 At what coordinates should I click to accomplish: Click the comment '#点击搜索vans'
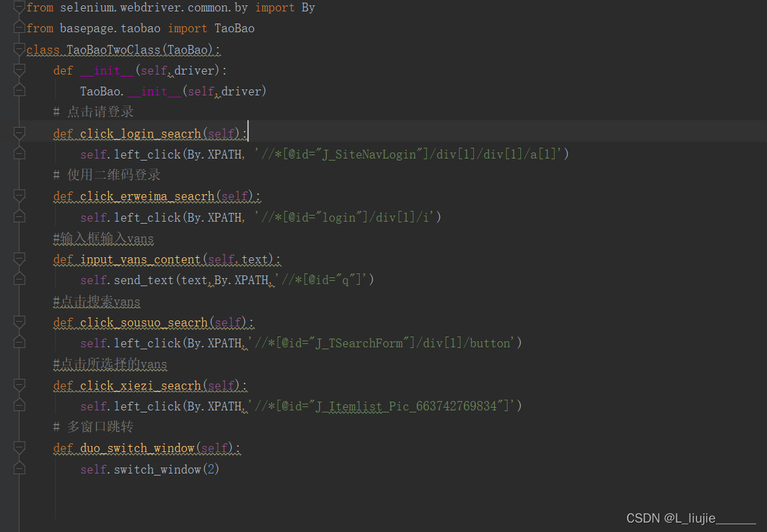(97, 302)
